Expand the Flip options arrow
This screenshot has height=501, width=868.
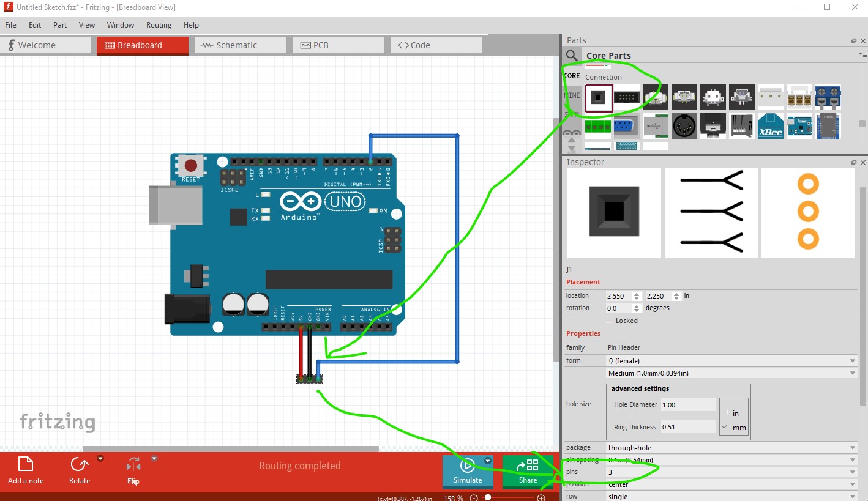[154, 458]
